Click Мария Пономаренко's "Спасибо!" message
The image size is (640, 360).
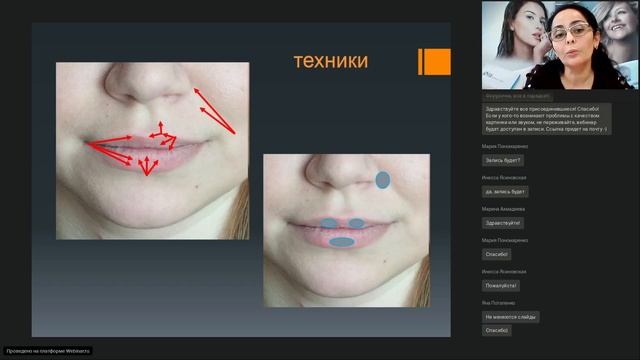tap(496, 254)
